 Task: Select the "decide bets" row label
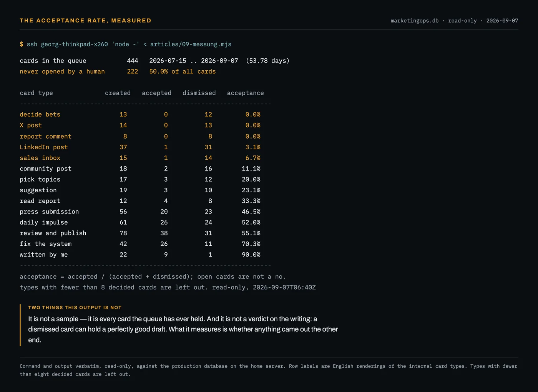pos(40,114)
